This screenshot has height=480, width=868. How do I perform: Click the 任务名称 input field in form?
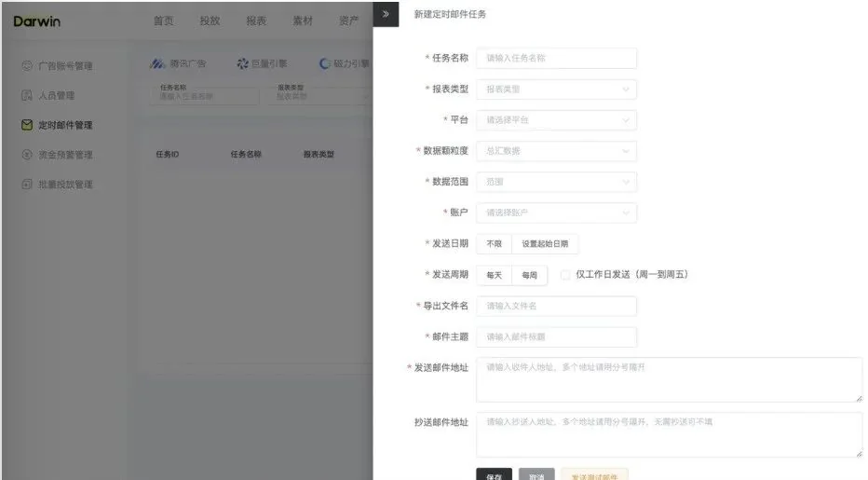coord(556,58)
